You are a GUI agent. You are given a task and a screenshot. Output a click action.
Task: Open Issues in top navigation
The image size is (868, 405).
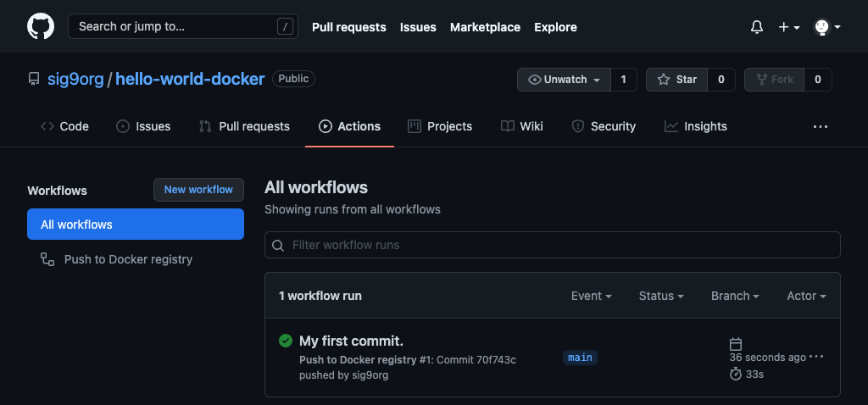click(x=418, y=26)
